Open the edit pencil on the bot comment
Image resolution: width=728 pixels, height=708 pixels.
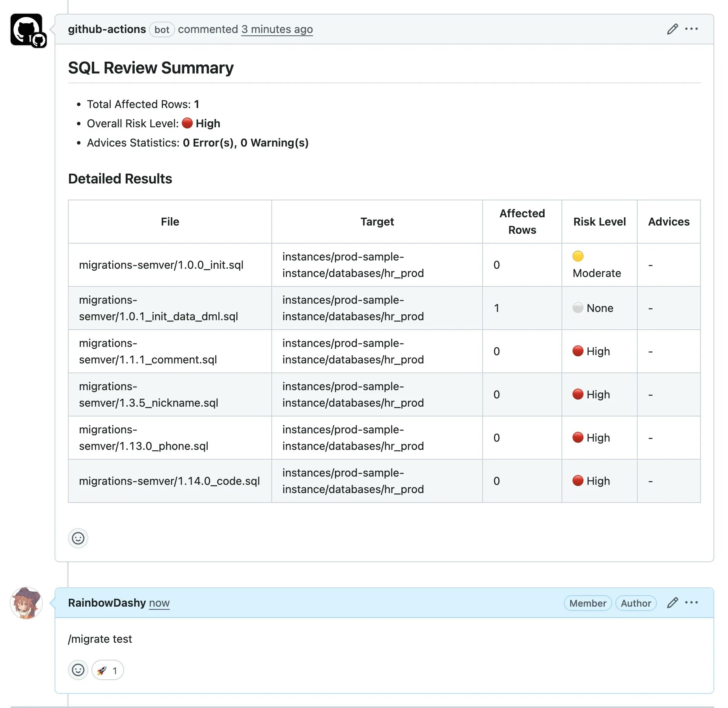[x=672, y=29]
